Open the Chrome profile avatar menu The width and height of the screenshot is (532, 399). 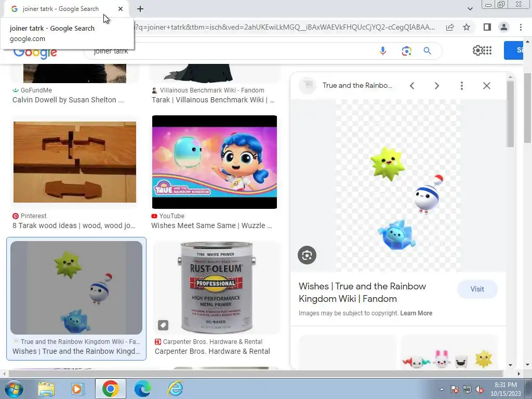coord(504,27)
